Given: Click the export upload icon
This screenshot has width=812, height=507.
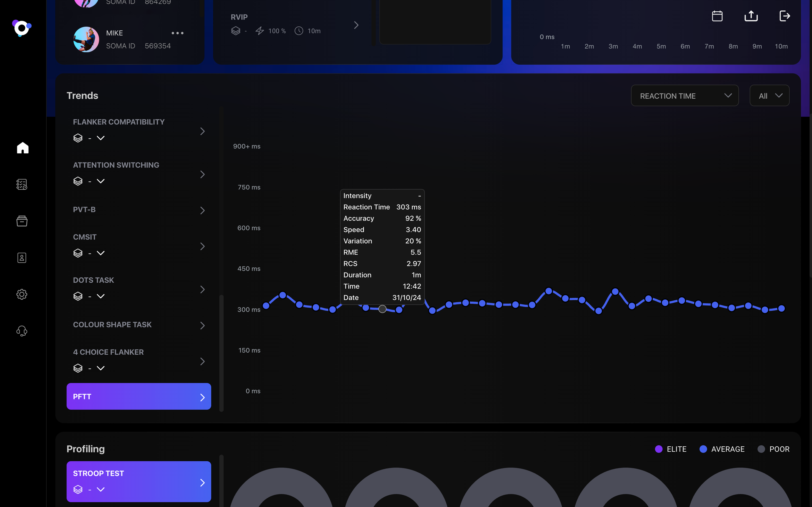Looking at the screenshot, I should [x=751, y=16].
